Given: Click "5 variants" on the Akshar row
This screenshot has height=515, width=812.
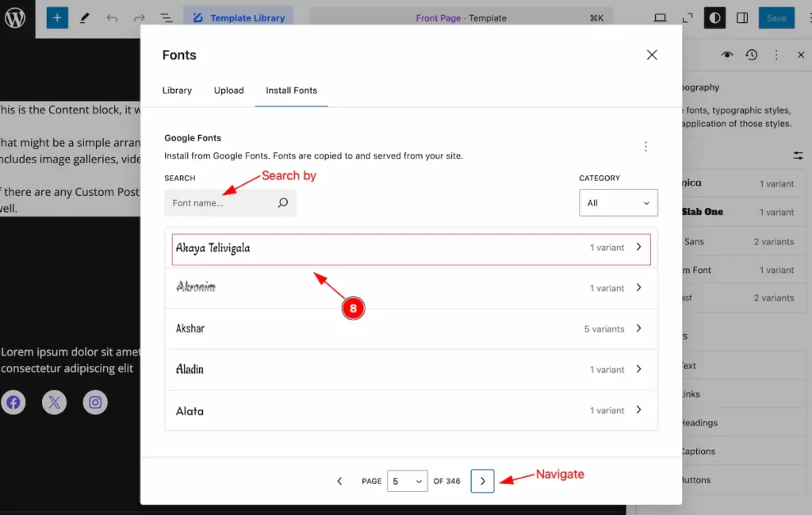Looking at the screenshot, I should pyautogui.click(x=603, y=329).
